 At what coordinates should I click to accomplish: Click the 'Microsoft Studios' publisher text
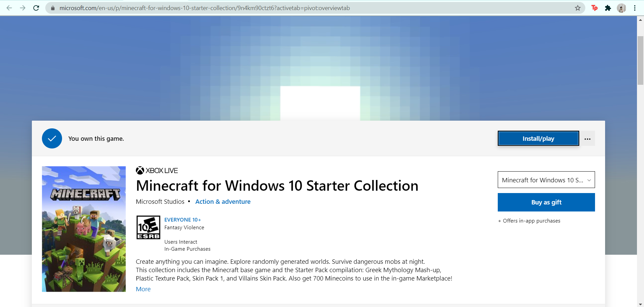pos(160,201)
